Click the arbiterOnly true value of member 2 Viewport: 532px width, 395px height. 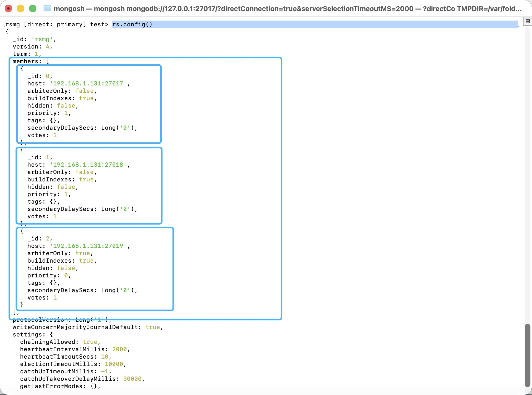[x=83, y=253]
